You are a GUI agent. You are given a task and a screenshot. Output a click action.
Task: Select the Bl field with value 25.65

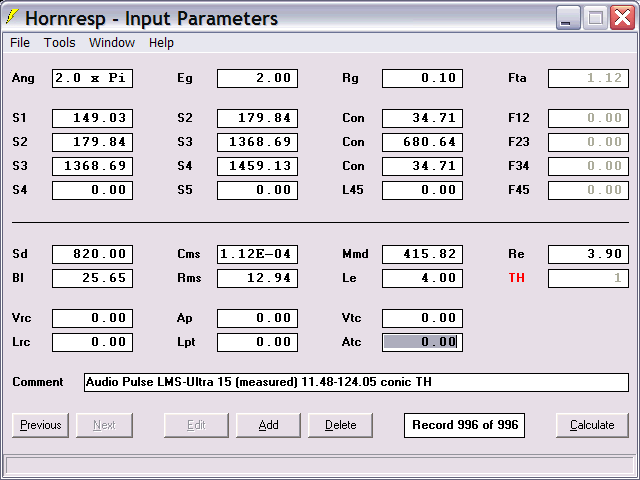92,278
